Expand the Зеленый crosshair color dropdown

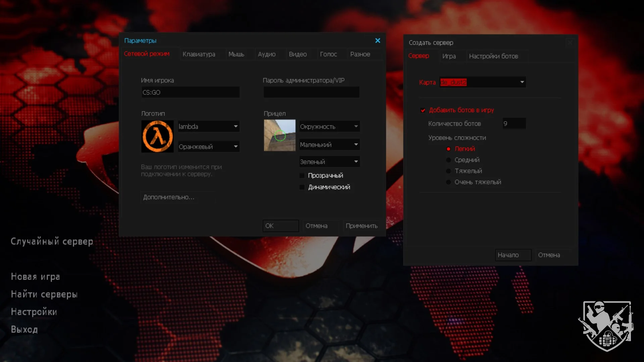tap(329, 162)
